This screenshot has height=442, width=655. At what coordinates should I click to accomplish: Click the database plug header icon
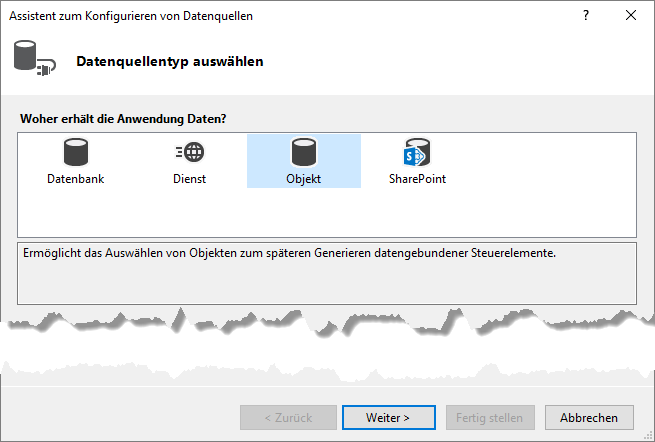[34, 58]
